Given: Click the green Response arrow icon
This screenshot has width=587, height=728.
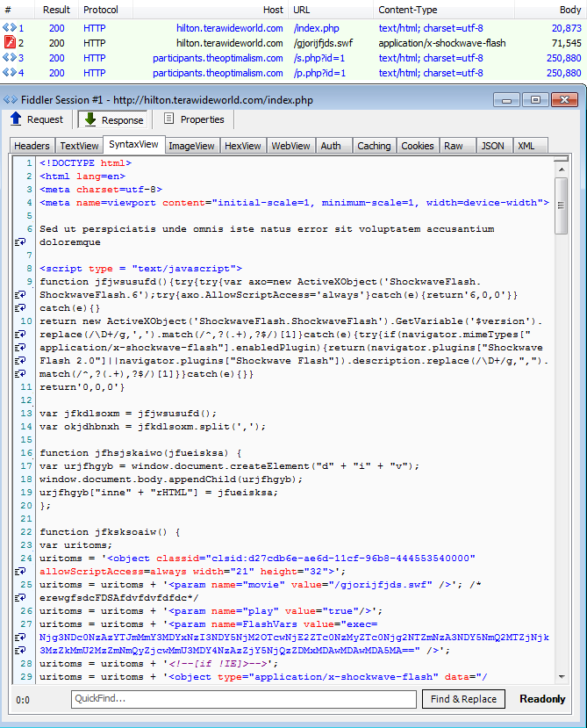Looking at the screenshot, I should click(90, 119).
